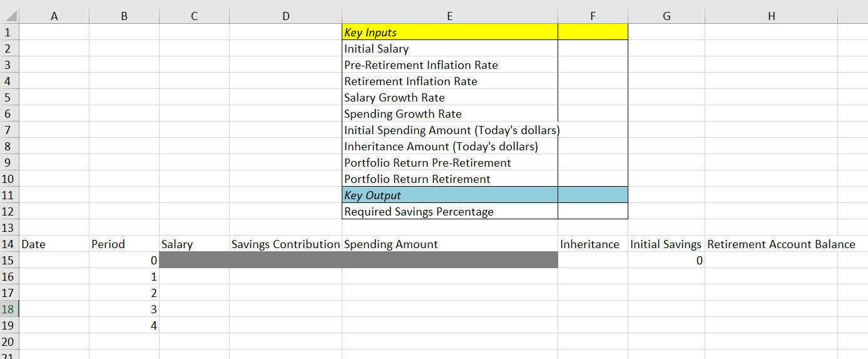Click 'Portfolio Return Pre-Retirement' cell

point(450,163)
